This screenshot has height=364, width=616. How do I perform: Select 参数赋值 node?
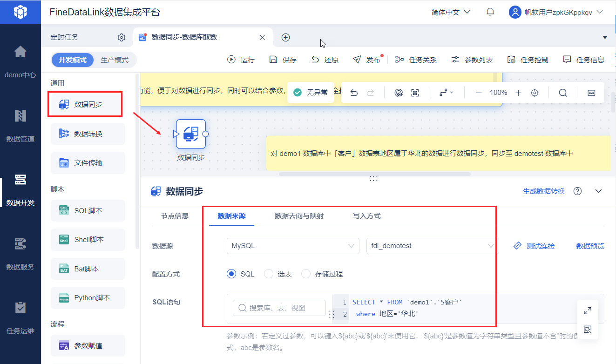tap(88, 345)
